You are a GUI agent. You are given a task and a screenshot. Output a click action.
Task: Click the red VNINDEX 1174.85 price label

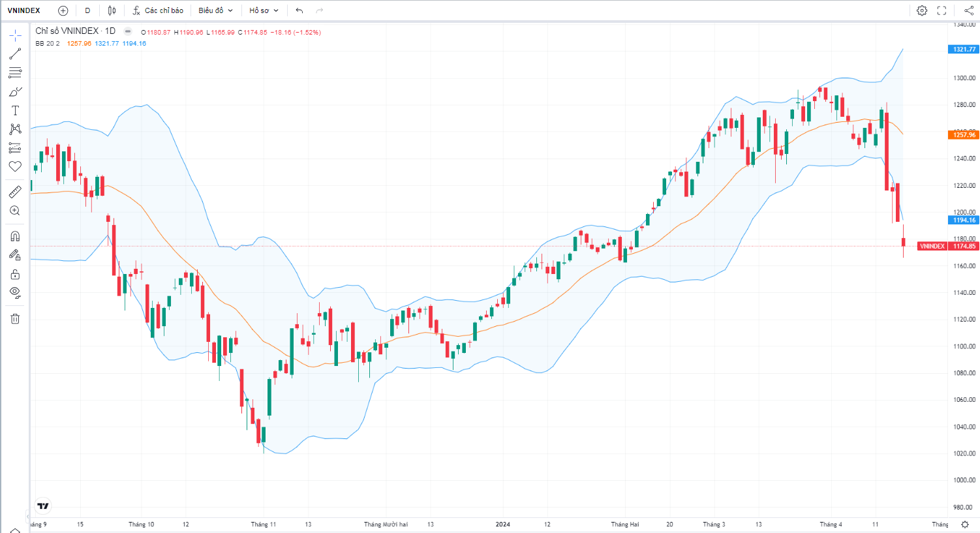pos(948,247)
